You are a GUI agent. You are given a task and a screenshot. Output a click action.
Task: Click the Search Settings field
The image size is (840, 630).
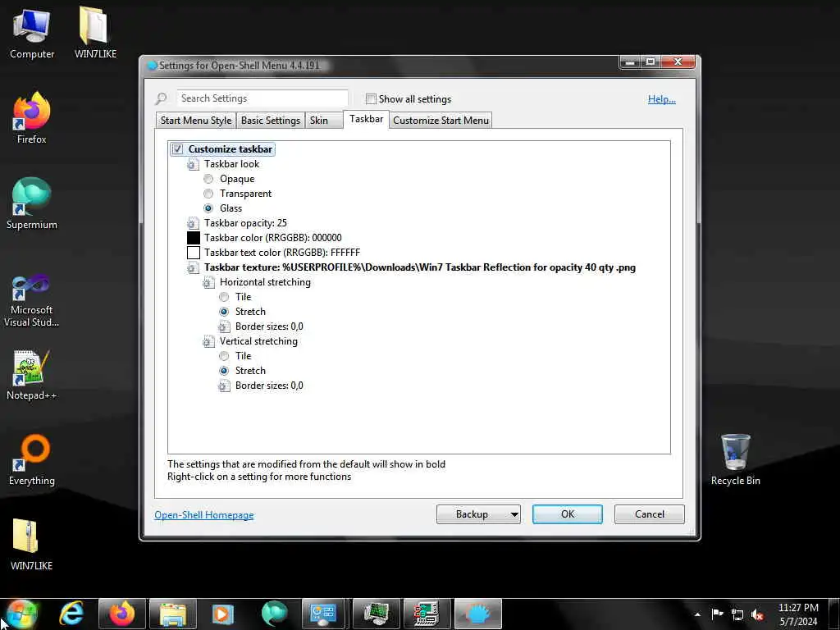tap(262, 98)
